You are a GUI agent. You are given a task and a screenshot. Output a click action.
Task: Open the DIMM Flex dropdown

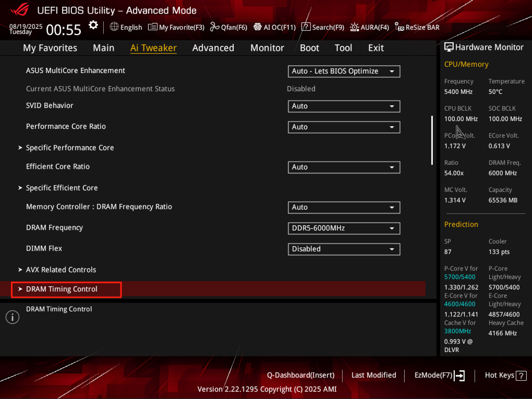[344, 249]
